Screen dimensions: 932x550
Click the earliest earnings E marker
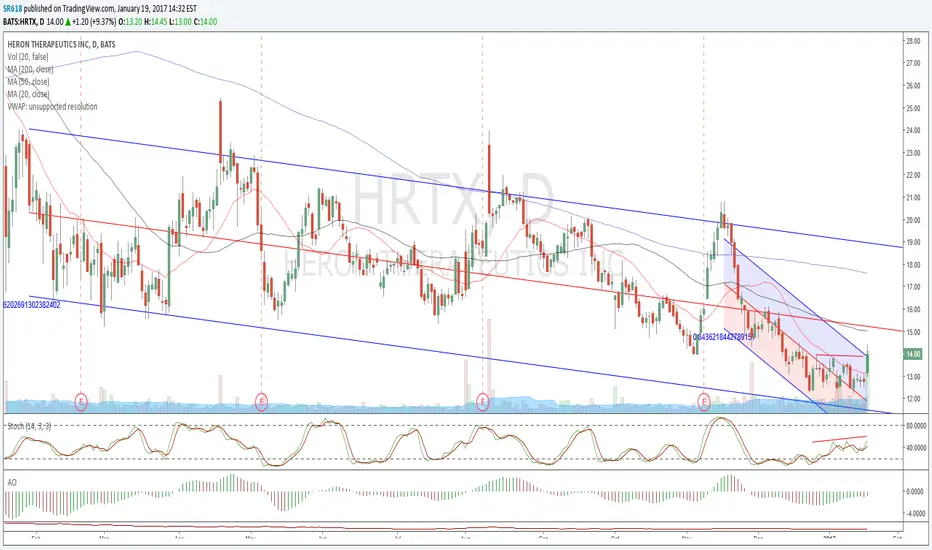click(x=81, y=402)
